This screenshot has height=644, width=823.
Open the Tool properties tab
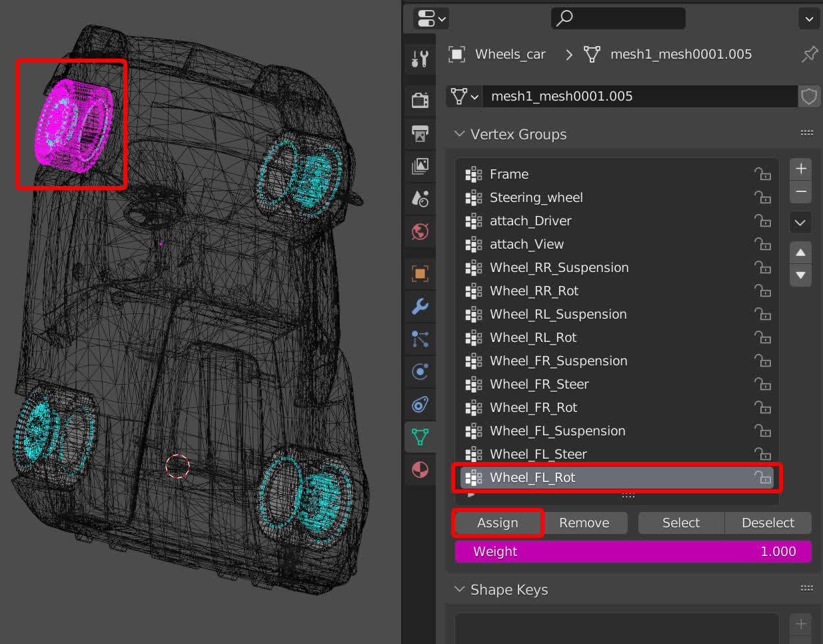point(420,59)
